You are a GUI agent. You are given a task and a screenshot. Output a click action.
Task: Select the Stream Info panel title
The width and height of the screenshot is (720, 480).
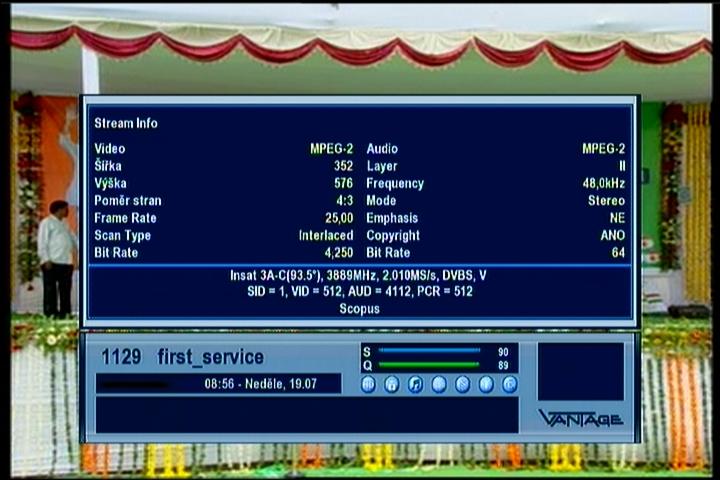click(x=126, y=123)
